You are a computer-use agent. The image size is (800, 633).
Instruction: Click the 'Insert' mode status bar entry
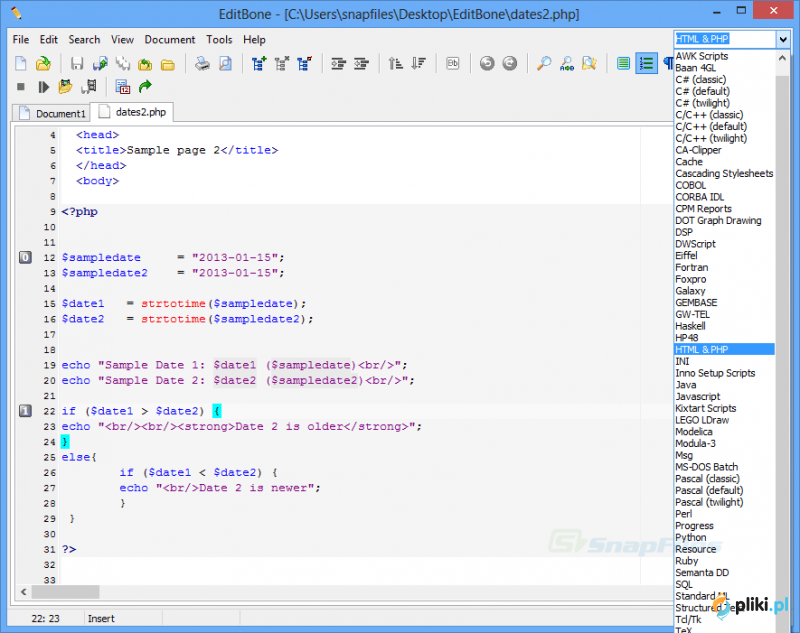coord(101,618)
